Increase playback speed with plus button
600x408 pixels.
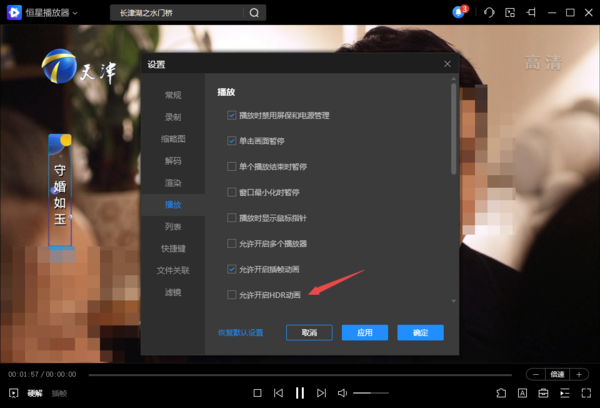[579, 374]
